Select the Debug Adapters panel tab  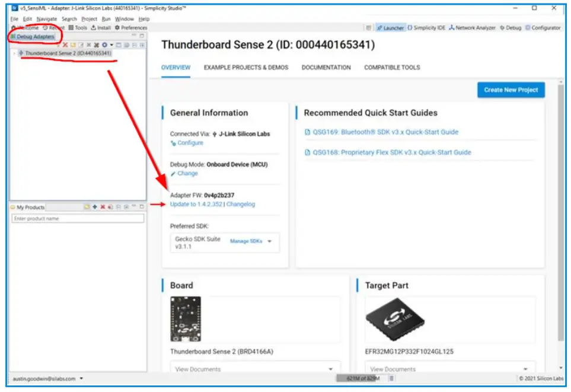(x=33, y=36)
